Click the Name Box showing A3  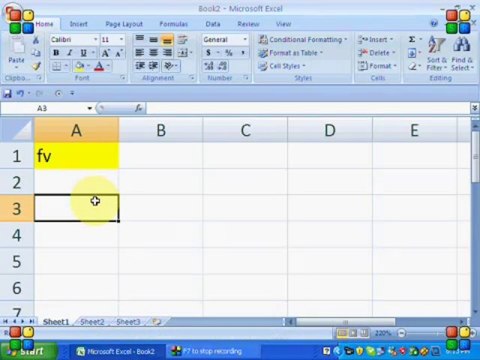pyautogui.click(x=43, y=108)
